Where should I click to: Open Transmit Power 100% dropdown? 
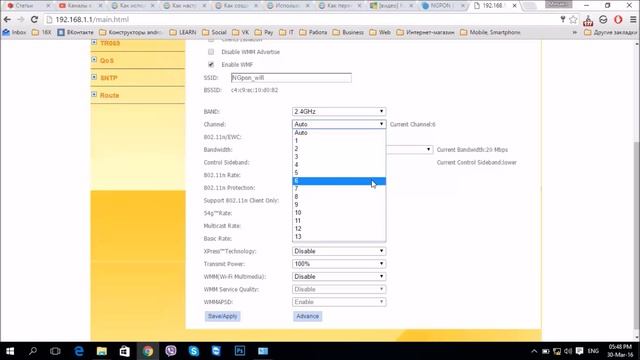coord(339,264)
